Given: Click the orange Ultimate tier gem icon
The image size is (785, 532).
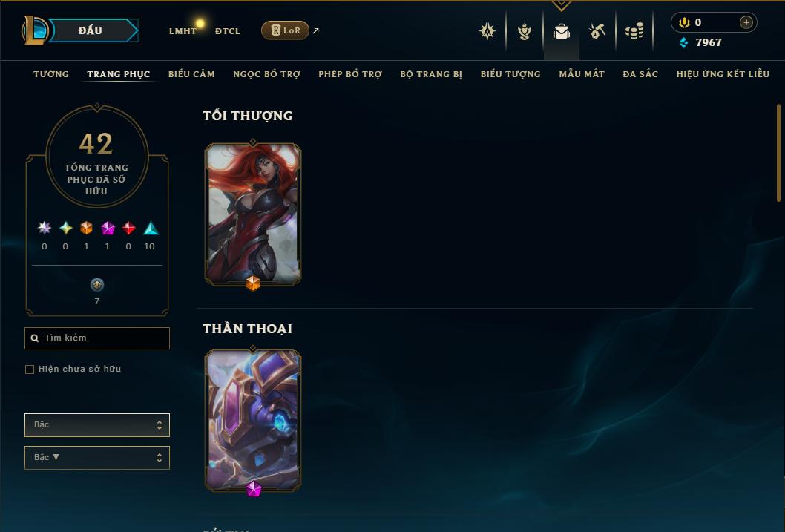Looking at the screenshot, I should pos(86,229).
